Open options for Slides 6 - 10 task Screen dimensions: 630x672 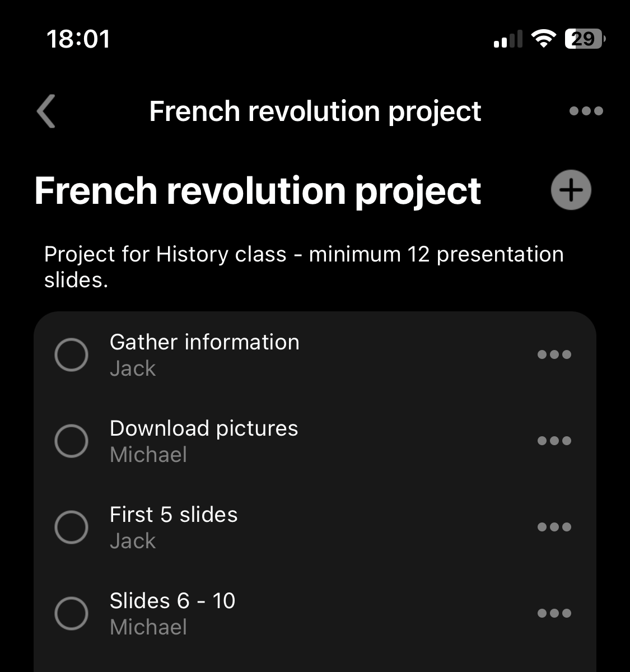coord(554,613)
